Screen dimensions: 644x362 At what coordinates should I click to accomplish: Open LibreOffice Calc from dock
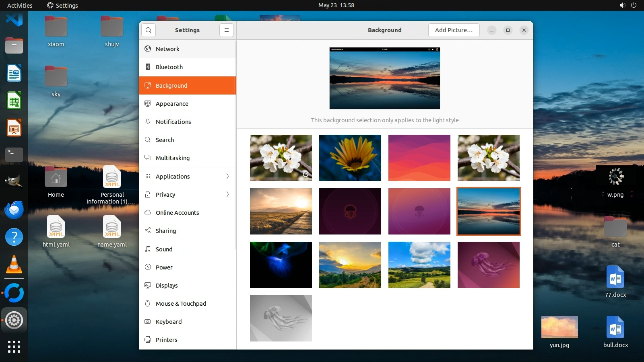(14, 101)
